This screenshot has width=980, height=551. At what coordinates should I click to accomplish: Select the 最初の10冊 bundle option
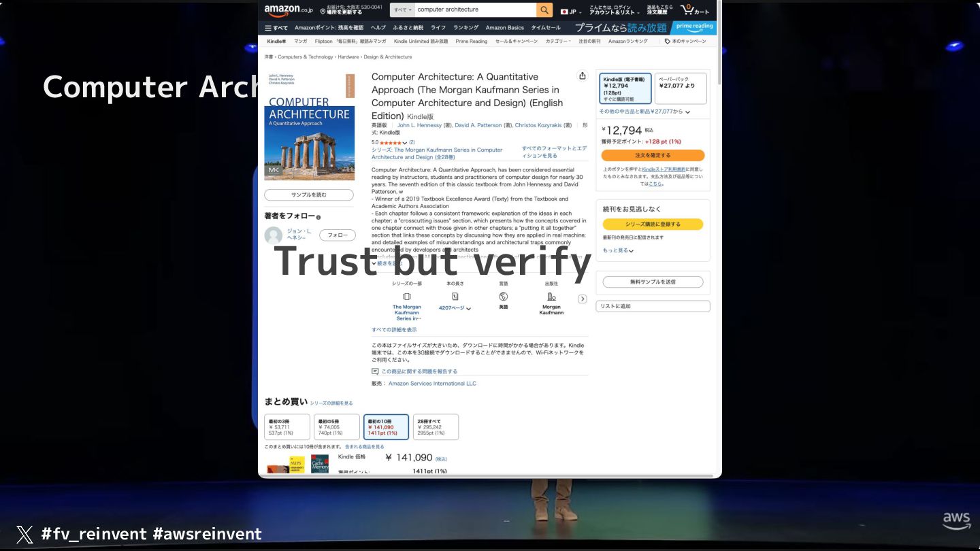[386, 427]
